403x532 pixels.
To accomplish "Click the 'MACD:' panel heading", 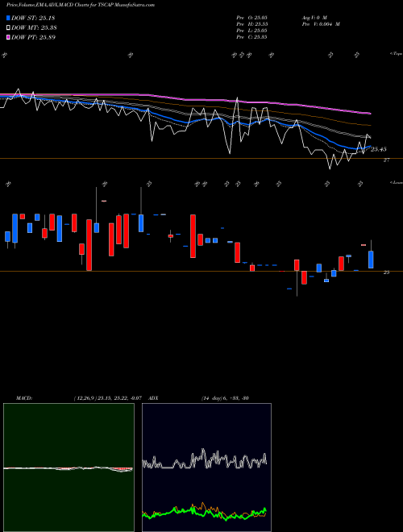I will pos(24,398).
